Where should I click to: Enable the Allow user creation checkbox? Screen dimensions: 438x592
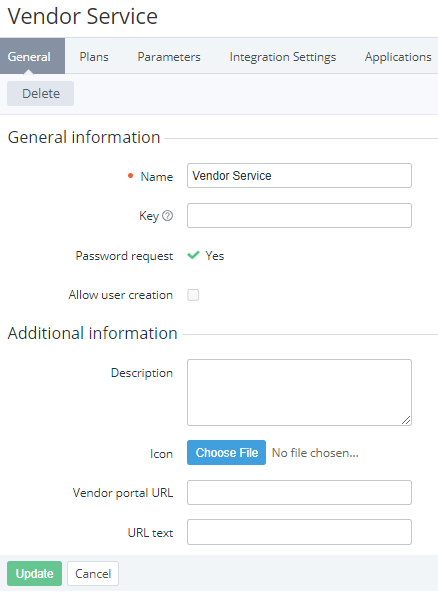[193, 295]
